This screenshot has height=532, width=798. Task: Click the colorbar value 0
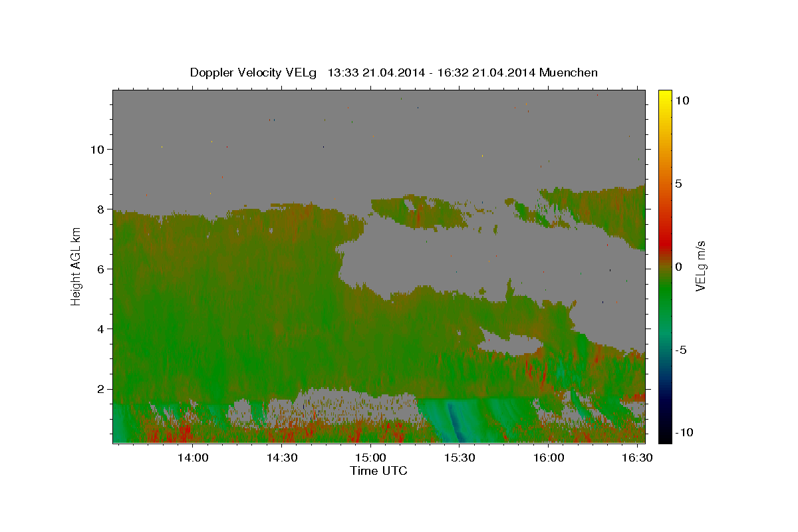coord(678,267)
